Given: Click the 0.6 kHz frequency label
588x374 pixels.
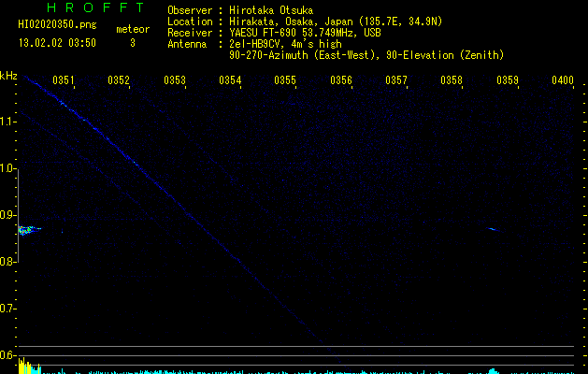Looking at the screenshot, I should point(7,355).
